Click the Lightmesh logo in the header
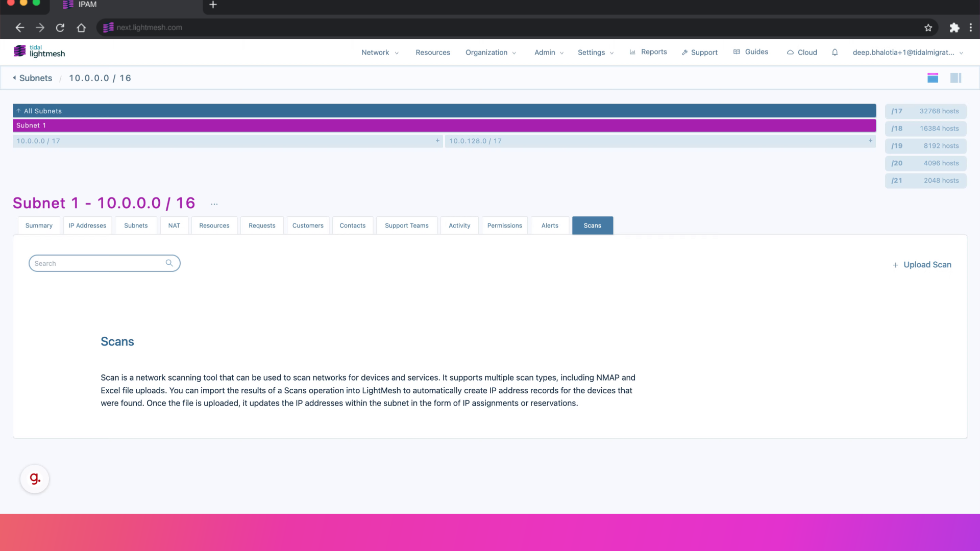 click(39, 51)
